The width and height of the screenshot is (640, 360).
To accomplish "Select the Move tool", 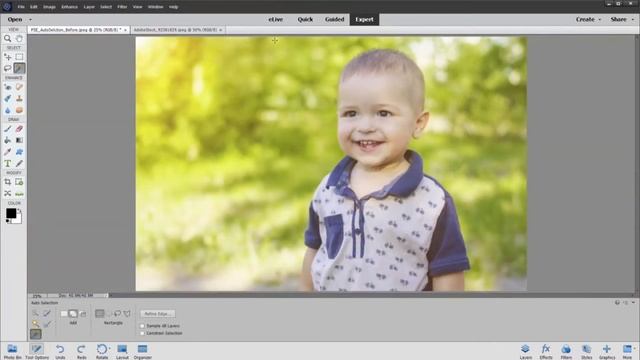I will coord(7,57).
